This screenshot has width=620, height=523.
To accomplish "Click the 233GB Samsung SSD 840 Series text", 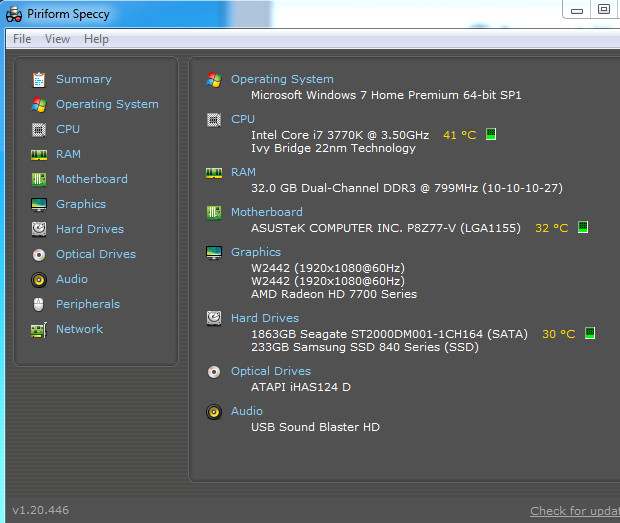I will [x=365, y=347].
